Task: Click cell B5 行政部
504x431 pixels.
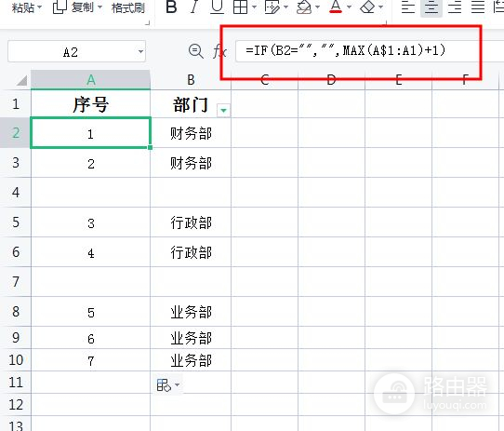Action: (191, 222)
